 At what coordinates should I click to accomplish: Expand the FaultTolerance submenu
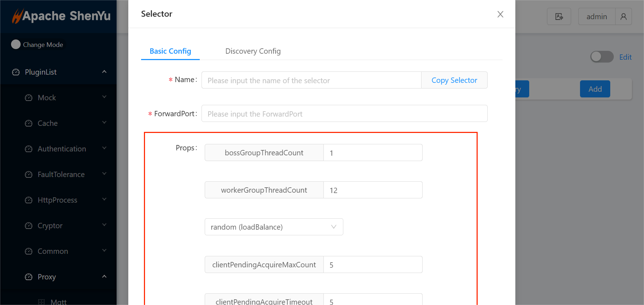tap(104, 174)
